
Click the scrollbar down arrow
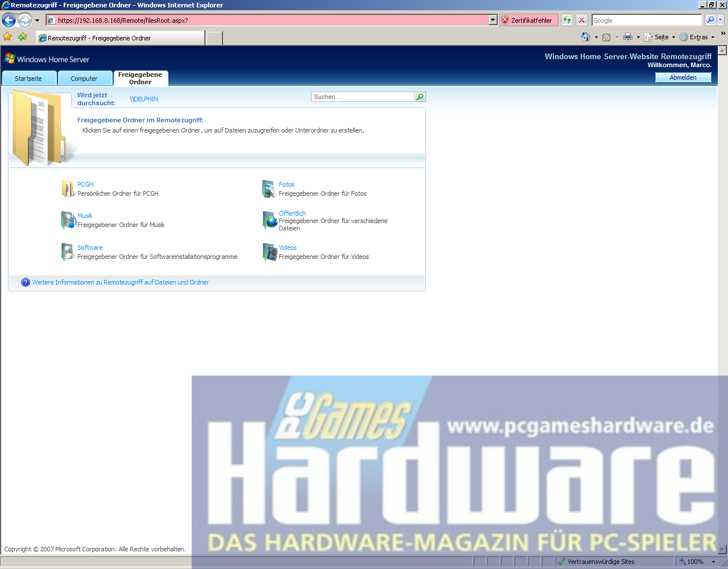coord(722,550)
